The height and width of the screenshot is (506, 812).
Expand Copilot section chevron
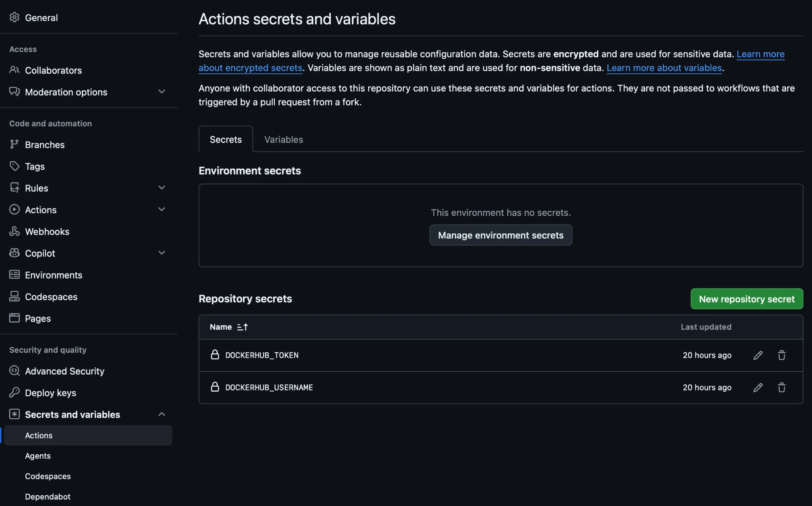[x=162, y=253]
